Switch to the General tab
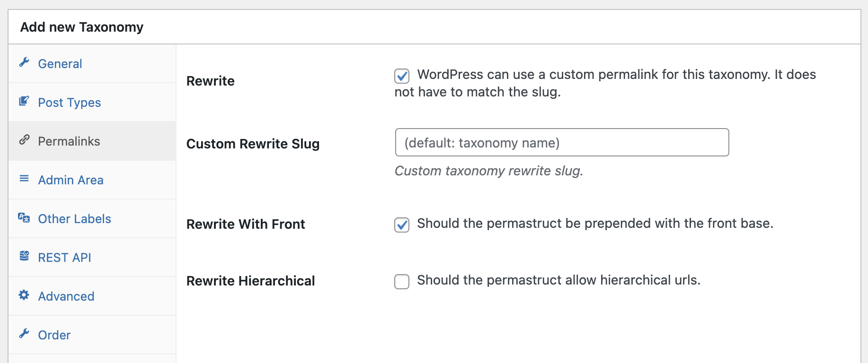 (60, 63)
